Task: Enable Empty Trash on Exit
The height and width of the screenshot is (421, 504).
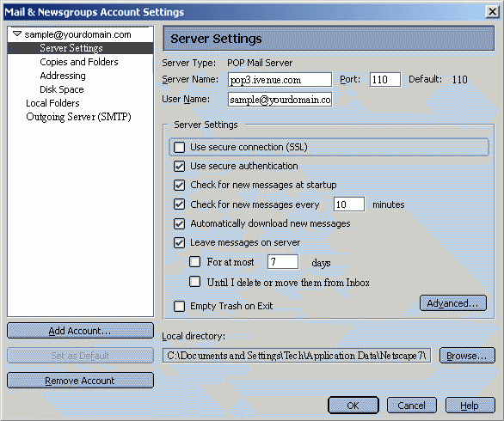Action: [x=180, y=306]
